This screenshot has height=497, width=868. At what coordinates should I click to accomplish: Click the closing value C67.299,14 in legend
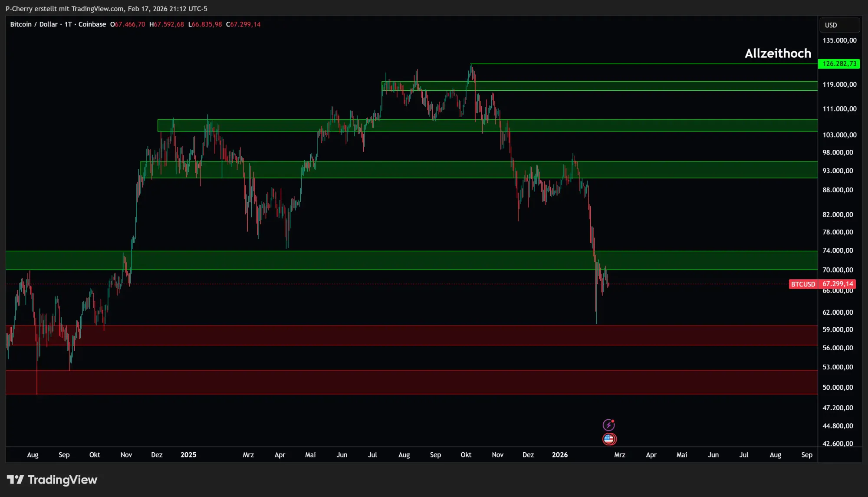pyautogui.click(x=243, y=24)
